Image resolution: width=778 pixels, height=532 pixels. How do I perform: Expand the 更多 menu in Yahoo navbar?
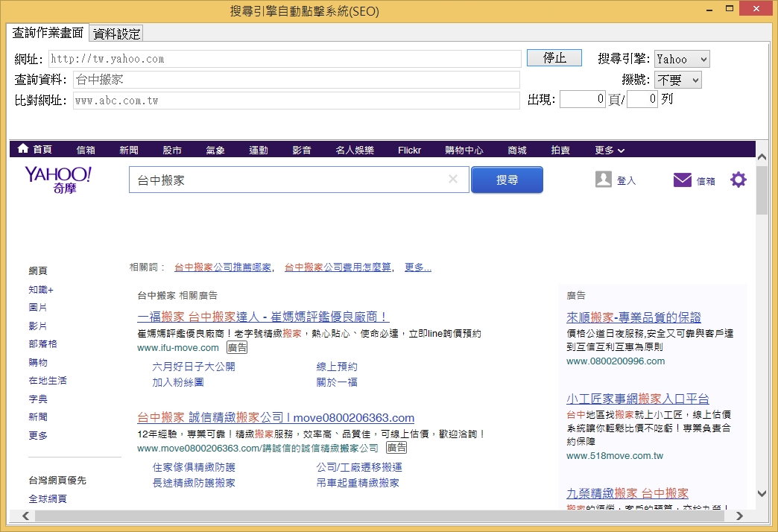[x=610, y=150]
